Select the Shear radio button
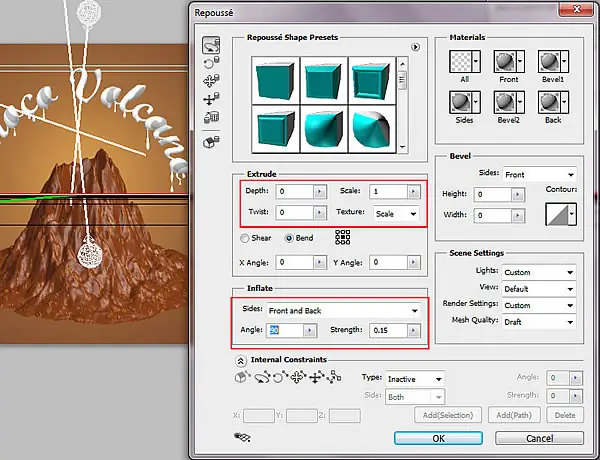The height and width of the screenshot is (460, 600). click(x=244, y=238)
